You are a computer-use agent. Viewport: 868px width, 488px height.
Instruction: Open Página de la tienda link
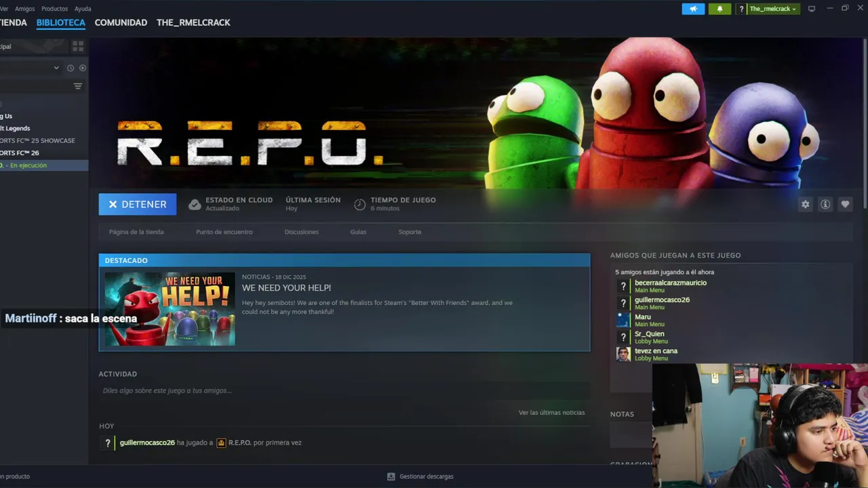pos(136,232)
